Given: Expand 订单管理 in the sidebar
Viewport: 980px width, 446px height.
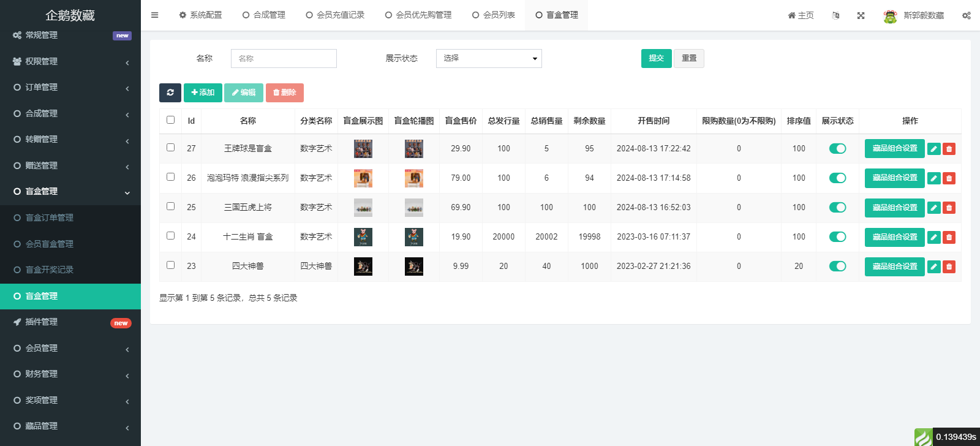Looking at the screenshot, I should pyautogui.click(x=70, y=88).
